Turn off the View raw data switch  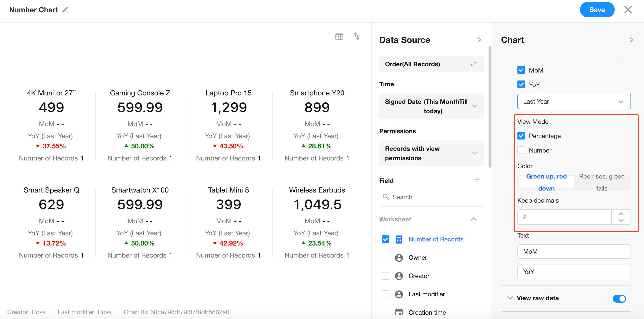click(x=619, y=299)
